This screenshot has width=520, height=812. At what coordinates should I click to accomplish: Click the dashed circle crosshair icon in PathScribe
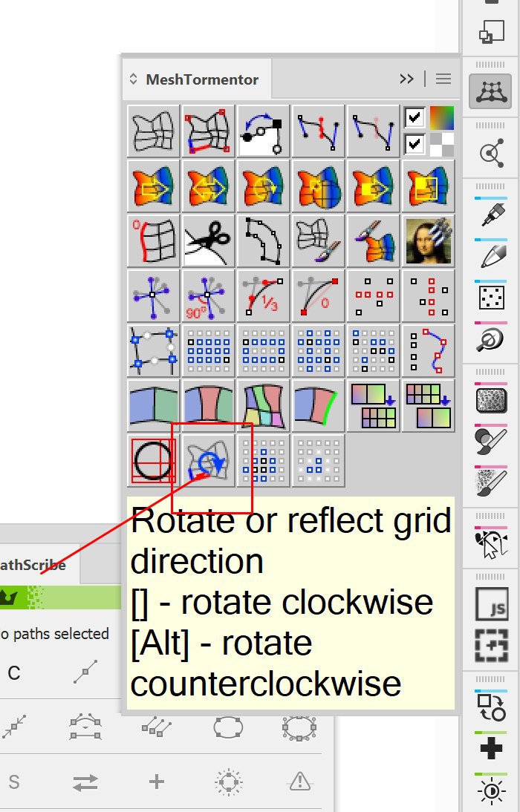228,782
